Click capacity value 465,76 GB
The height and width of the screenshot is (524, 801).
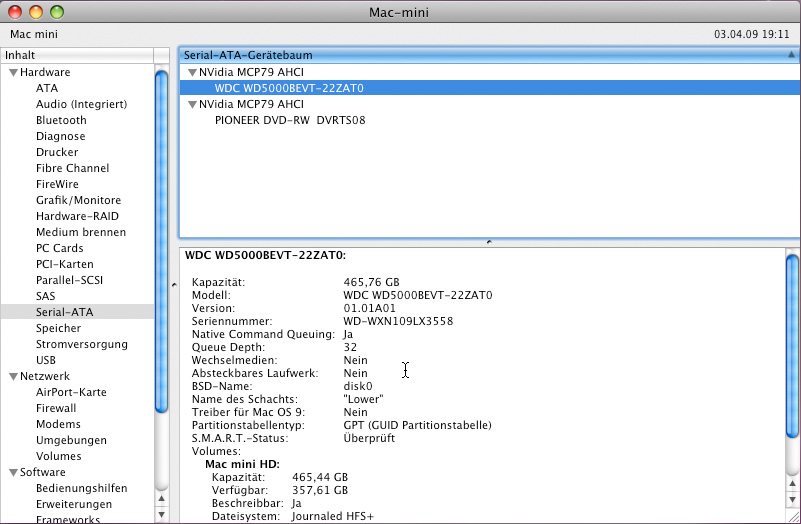[371, 282]
